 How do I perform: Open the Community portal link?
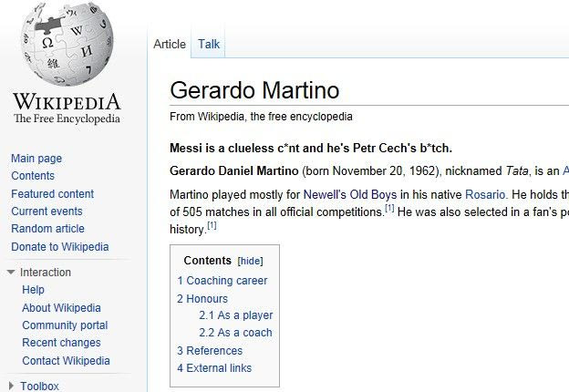65,325
